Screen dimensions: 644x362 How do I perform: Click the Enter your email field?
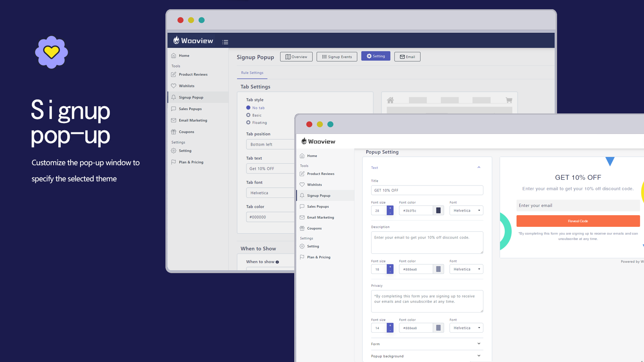coord(578,205)
